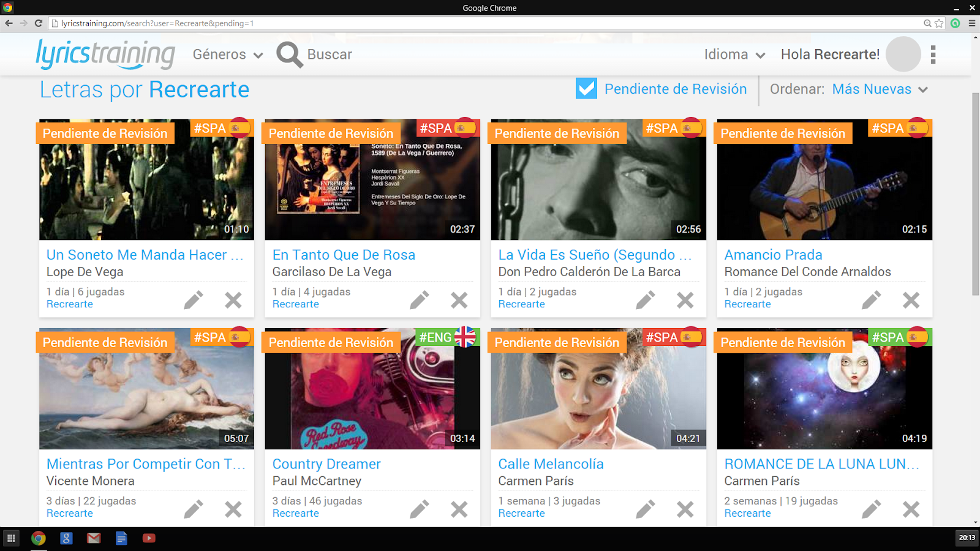Reload the page in Chrome
980x551 pixels.
pos(38,23)
